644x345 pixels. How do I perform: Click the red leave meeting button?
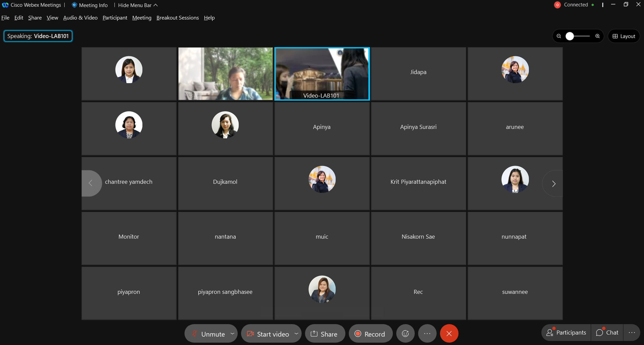coord(449,334)
